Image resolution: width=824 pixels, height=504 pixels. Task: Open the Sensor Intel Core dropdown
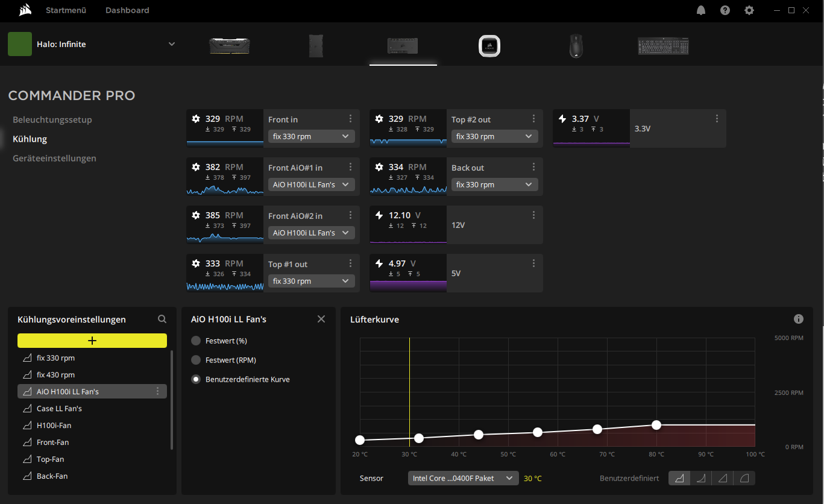[x=464, y=478]
